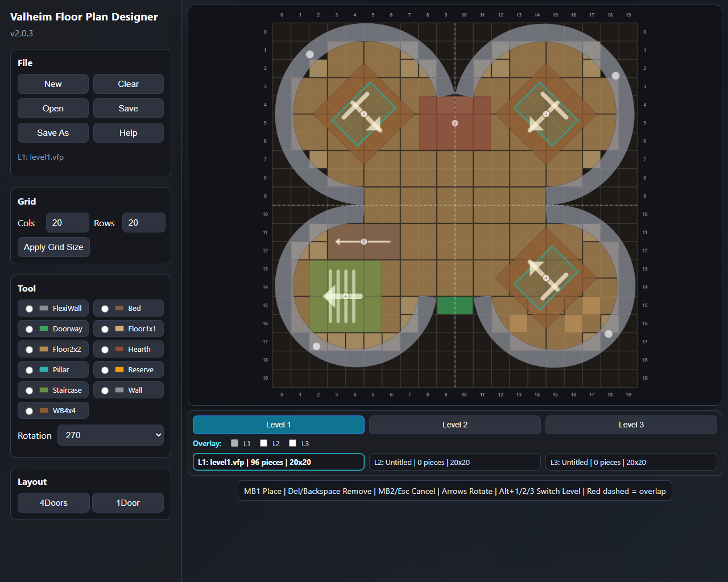Open the Help button

point(129,133)
